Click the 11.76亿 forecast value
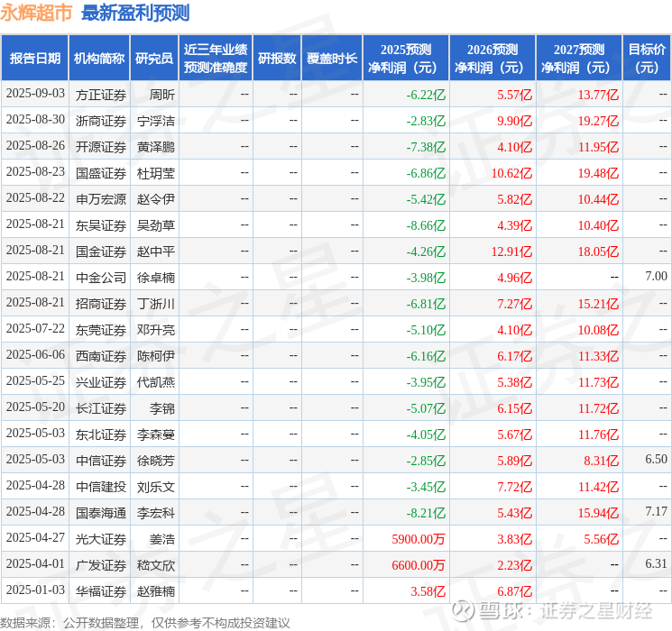This screenshot has height=631, width=672. pyautogui.click(x=598, y=434)
